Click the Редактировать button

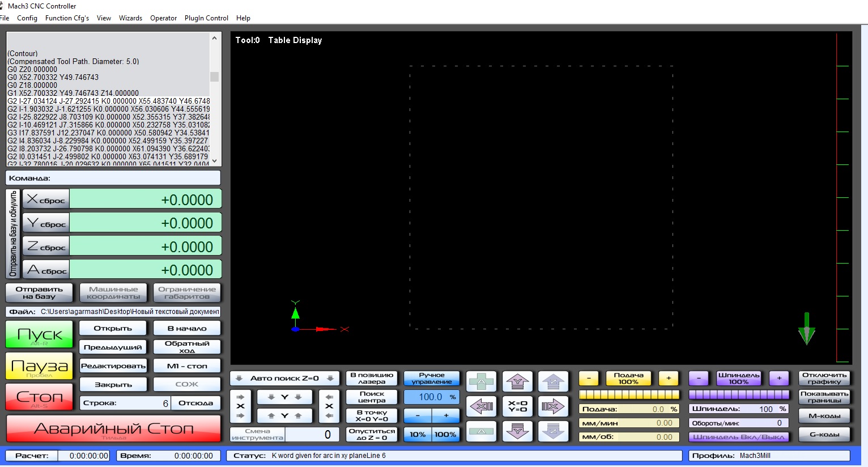point(113,366)
